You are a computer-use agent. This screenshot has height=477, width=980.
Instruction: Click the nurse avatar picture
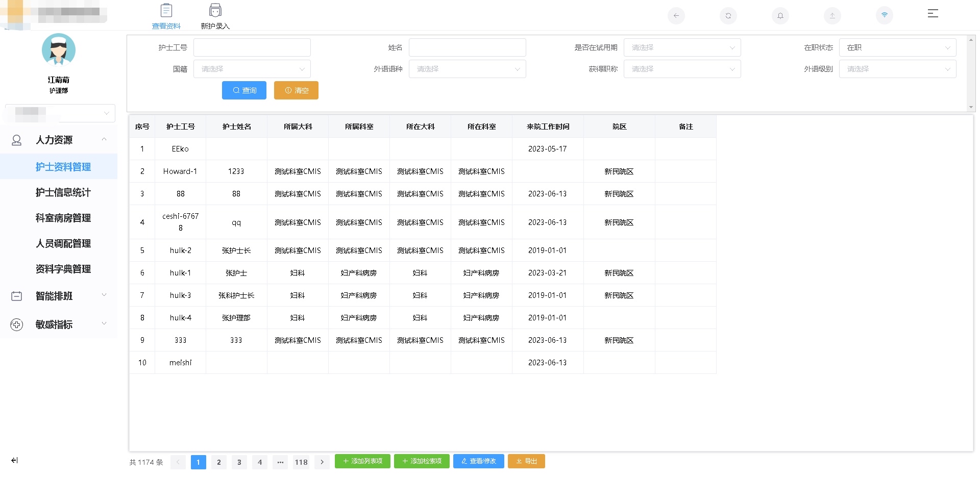(59, 50)
